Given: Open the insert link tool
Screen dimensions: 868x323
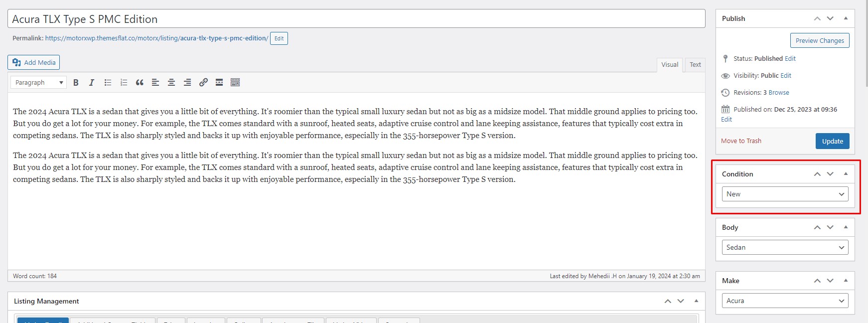Looking at the screenshot, I should (x=203, y=83).
